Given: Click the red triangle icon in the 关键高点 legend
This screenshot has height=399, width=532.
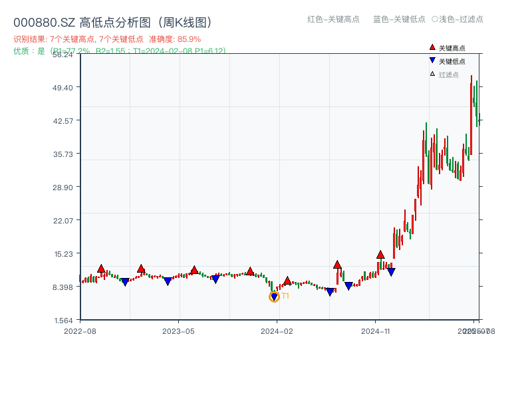Looking at the screenshot, I should coord(432,47).
